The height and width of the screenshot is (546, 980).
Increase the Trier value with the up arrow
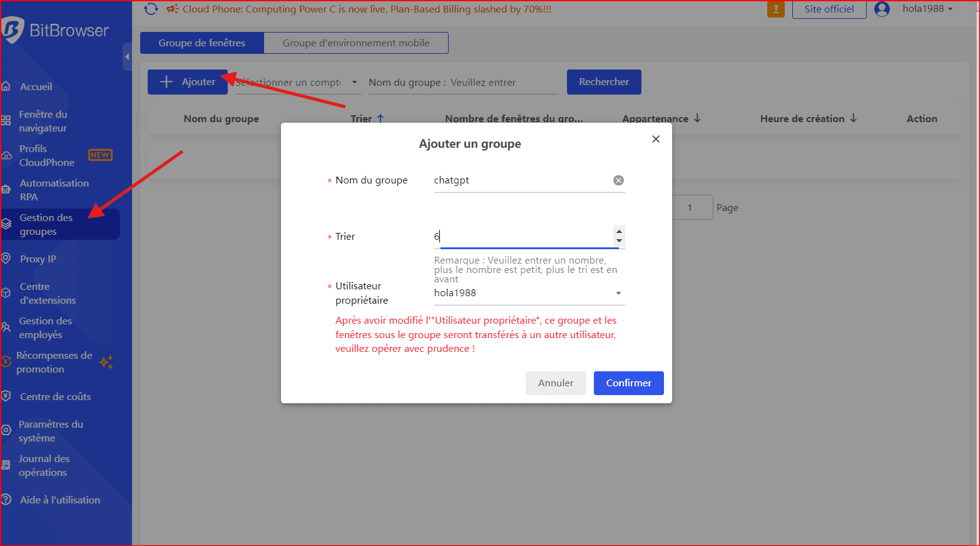(x=619, y=231)
